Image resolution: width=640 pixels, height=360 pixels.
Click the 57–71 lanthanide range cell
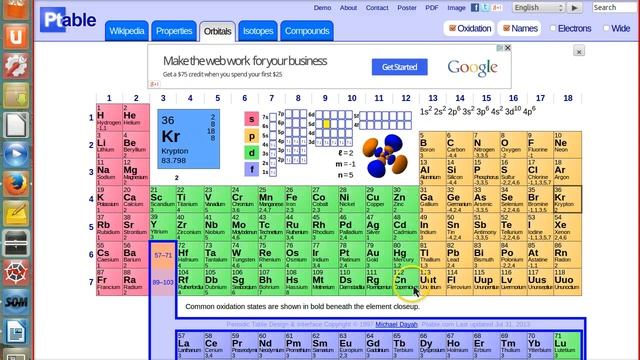click(x=163, y=255)
